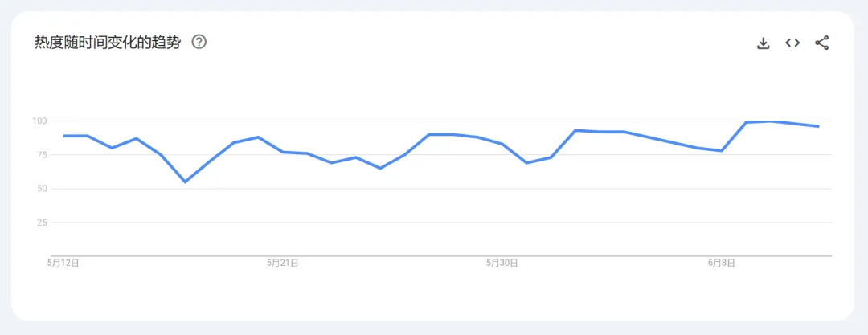Select the 5月21日 date label
Screen dimensions: 868x335
[x=283, y=264]
